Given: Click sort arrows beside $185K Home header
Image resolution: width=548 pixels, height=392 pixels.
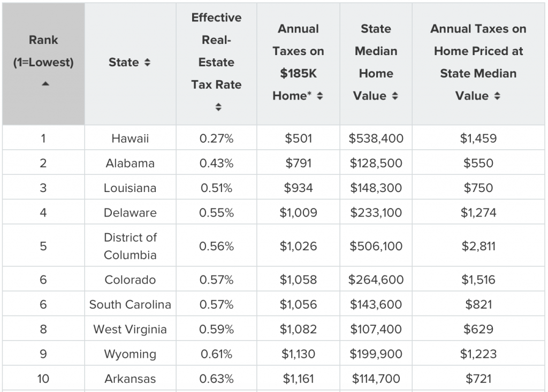Looking at the screenshot, I should (x=320, y=96).
